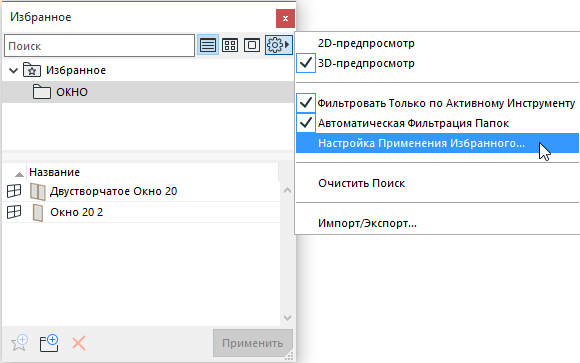Click window icon of Окно 20 2
580x363 pixels.
click(x=14, y=212)
